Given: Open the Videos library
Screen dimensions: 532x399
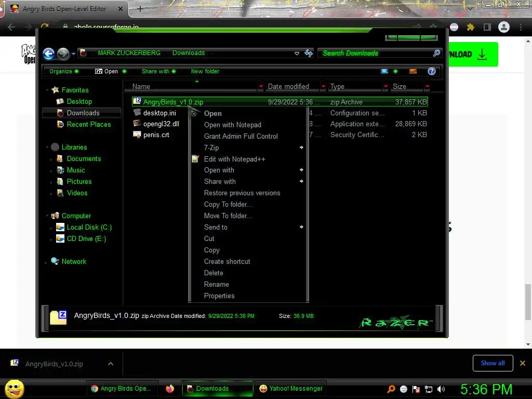Looking at the screenshot, I should tap(77, 193).
